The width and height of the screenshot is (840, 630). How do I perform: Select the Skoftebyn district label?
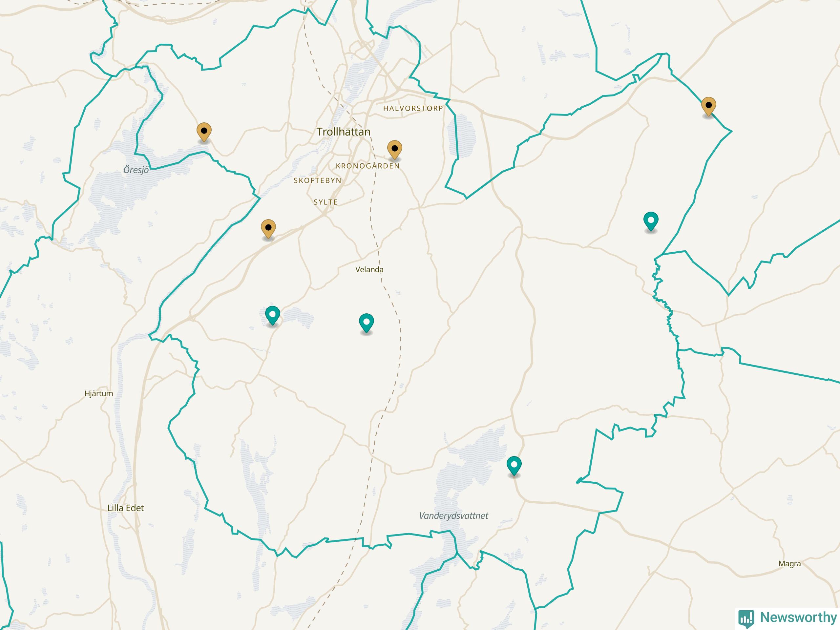[x=318, y=180]
